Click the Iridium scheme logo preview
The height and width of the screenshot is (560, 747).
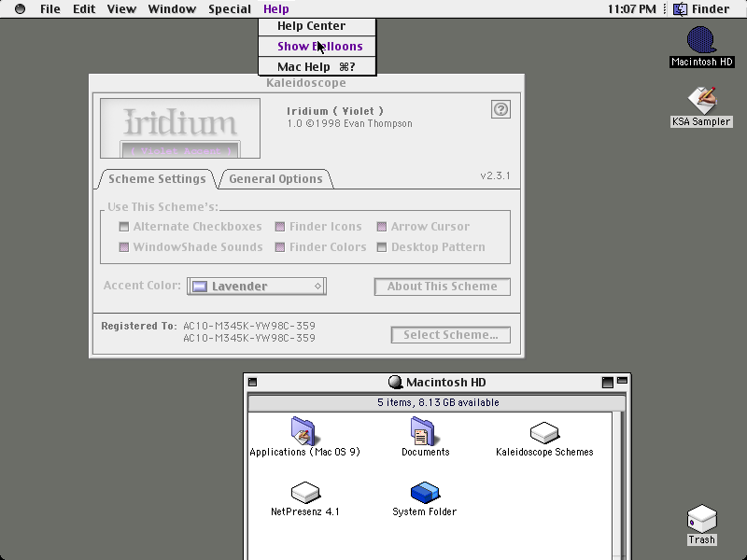point(180,128)
